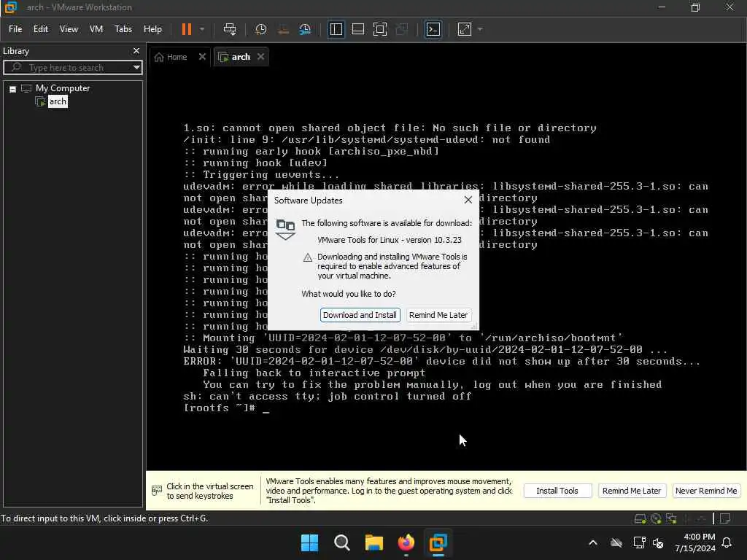Viewport: 747px width, 560px height.
Task: Close the arch tab
Action: (260, 57)
